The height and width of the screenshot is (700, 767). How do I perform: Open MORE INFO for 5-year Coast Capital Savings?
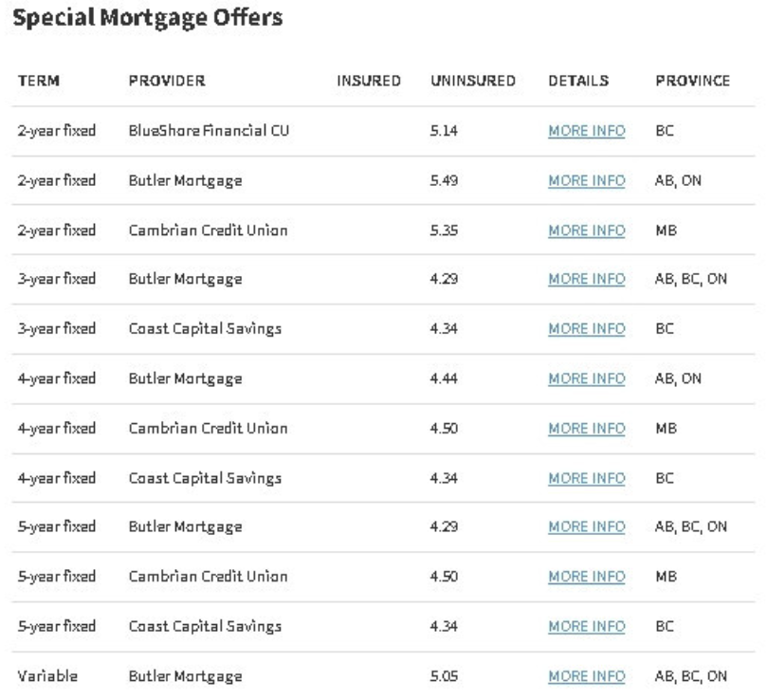pyautogui.click(x=587, y=627)
